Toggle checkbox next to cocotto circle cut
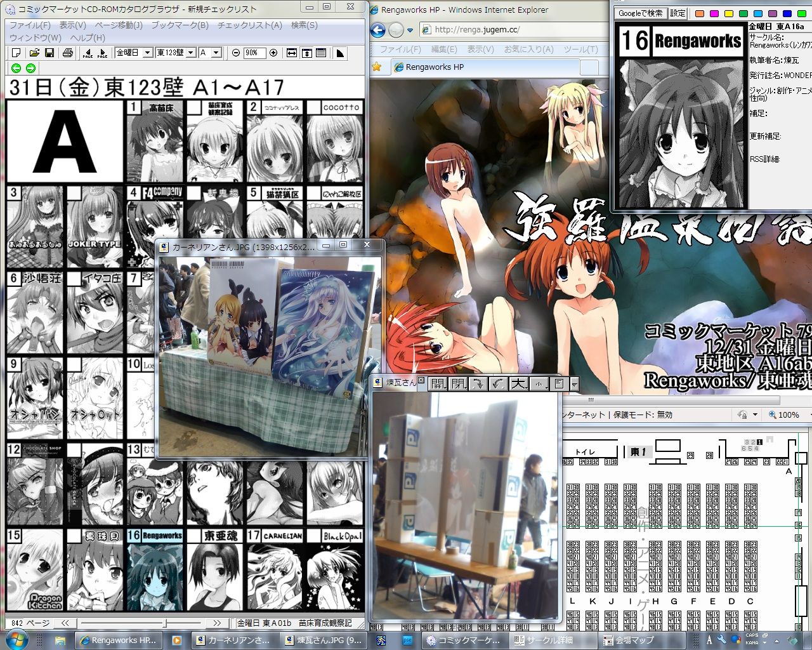This screenshot has height=650, width=812. [x=313, y=107]
